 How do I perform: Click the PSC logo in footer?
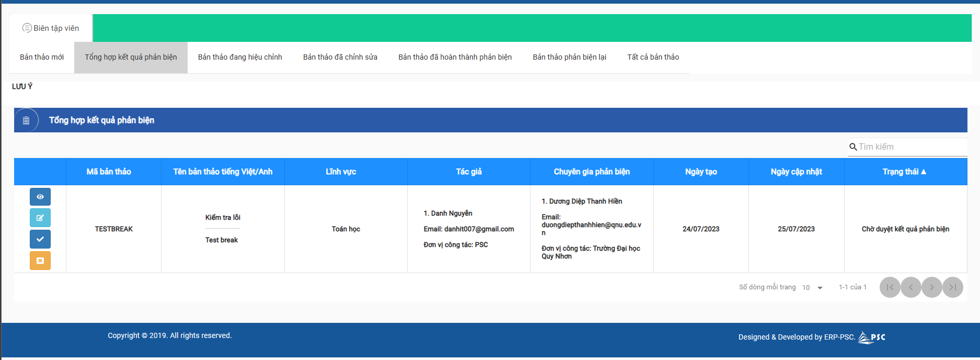(x=872, y=337)
